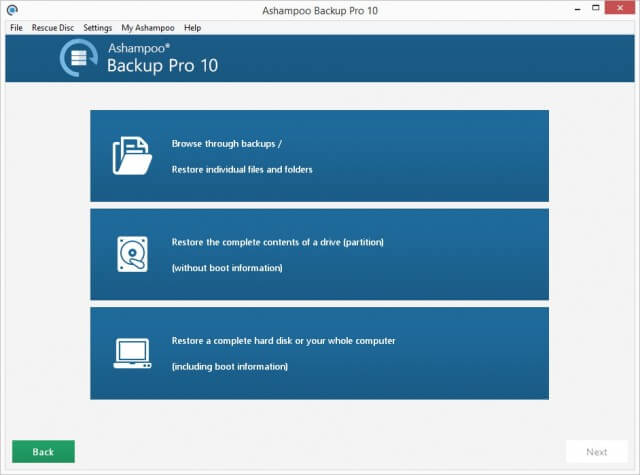The image size is (640, 475).
Task: Open the My Ashampoo menu
Action: [148, 28]
